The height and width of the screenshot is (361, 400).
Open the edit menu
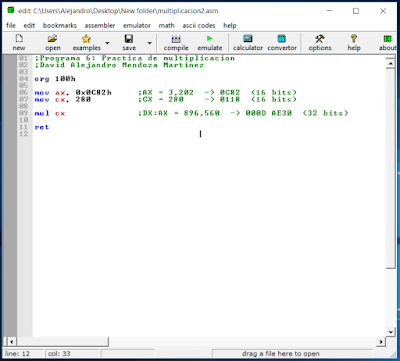29,25
